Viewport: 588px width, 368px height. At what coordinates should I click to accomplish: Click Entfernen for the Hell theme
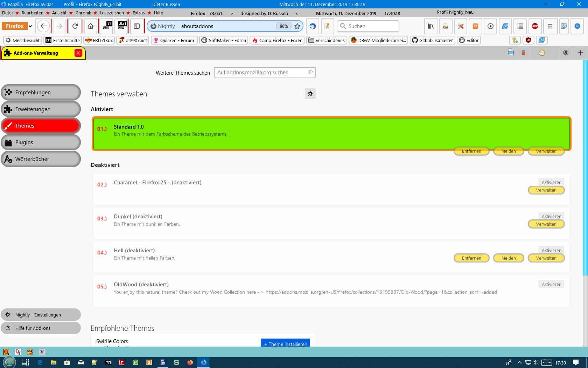point(471,258)
